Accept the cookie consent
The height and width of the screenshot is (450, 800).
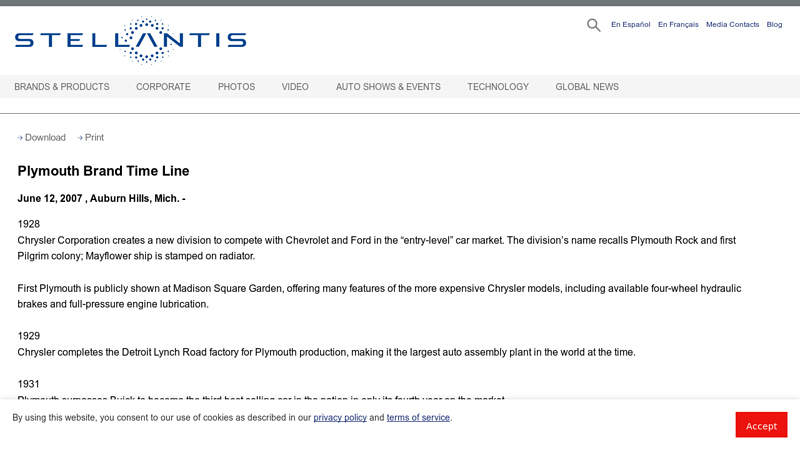coord(761,425)
